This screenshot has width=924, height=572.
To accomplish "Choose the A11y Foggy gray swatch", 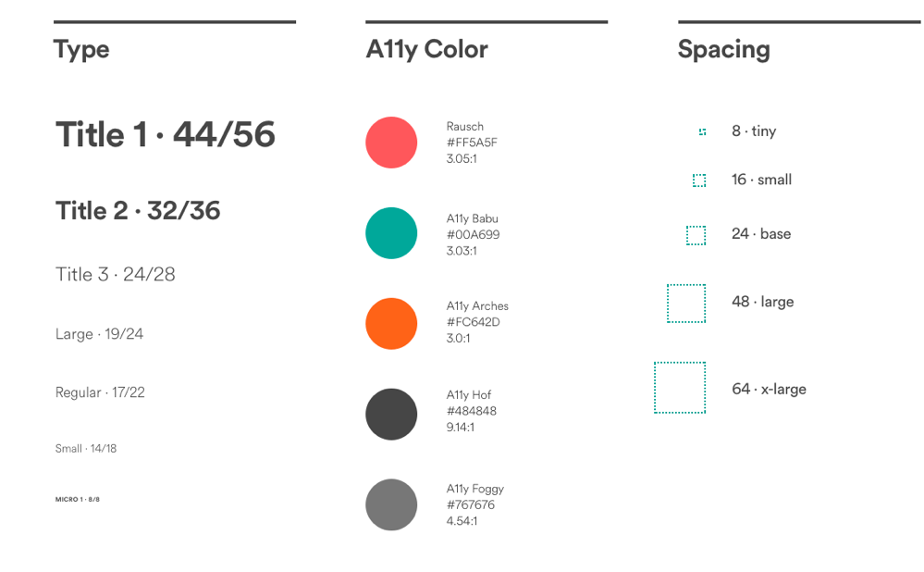I will pyautogui.click(x=391, y=504).
